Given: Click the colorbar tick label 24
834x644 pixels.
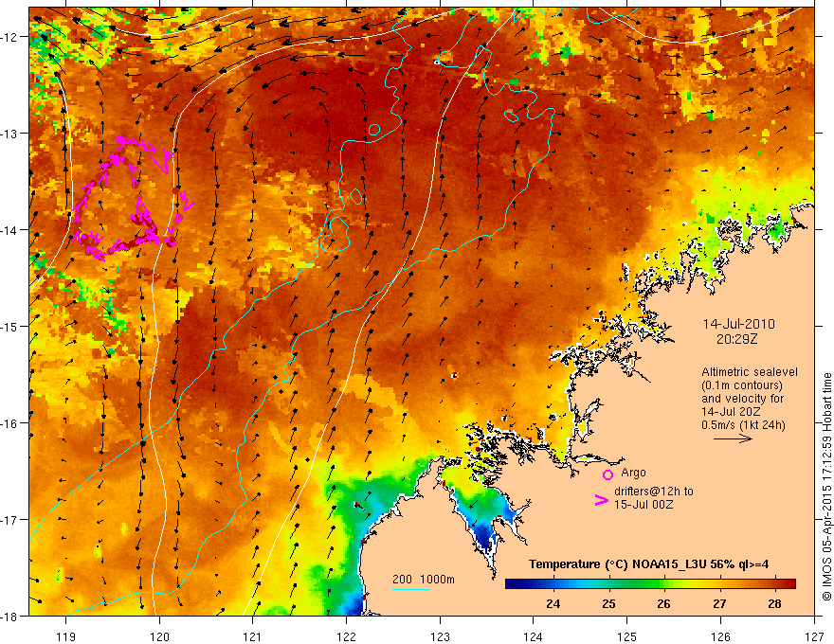Looking at the screenshot, I should point(553,603).
